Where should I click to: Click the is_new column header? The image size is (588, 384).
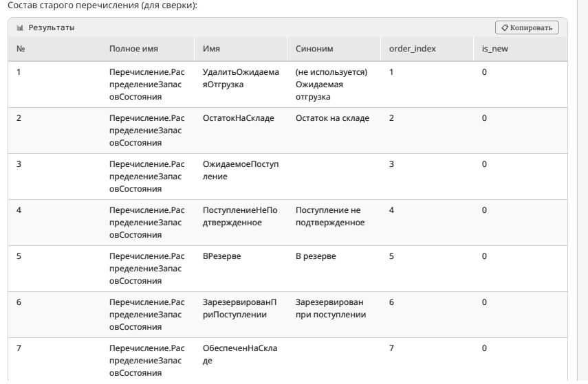pyautogui.click(x=521, y=49)
